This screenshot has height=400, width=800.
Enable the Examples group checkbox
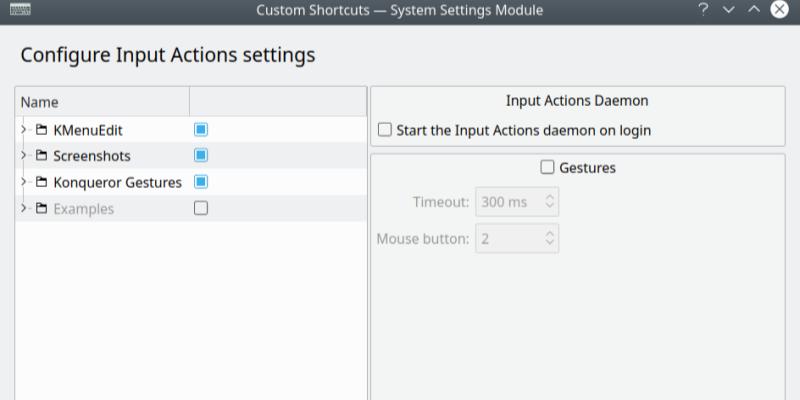coord(201,208)
